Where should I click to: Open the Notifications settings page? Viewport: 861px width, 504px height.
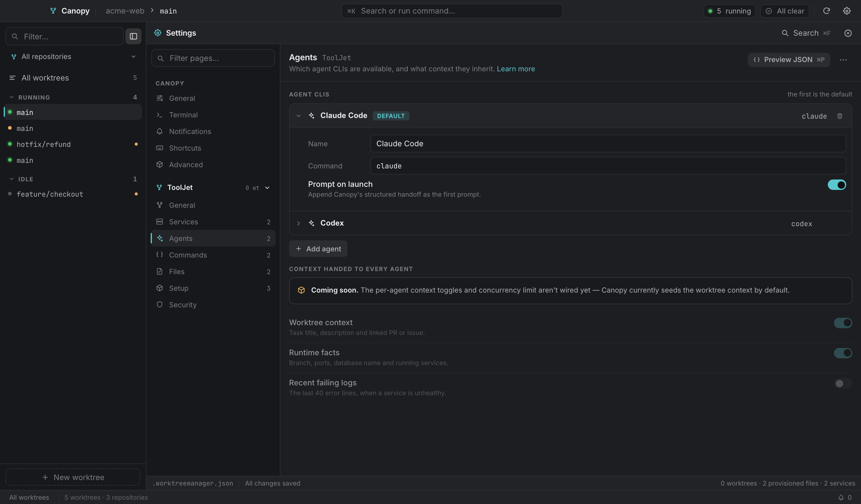tap(213, 132)
